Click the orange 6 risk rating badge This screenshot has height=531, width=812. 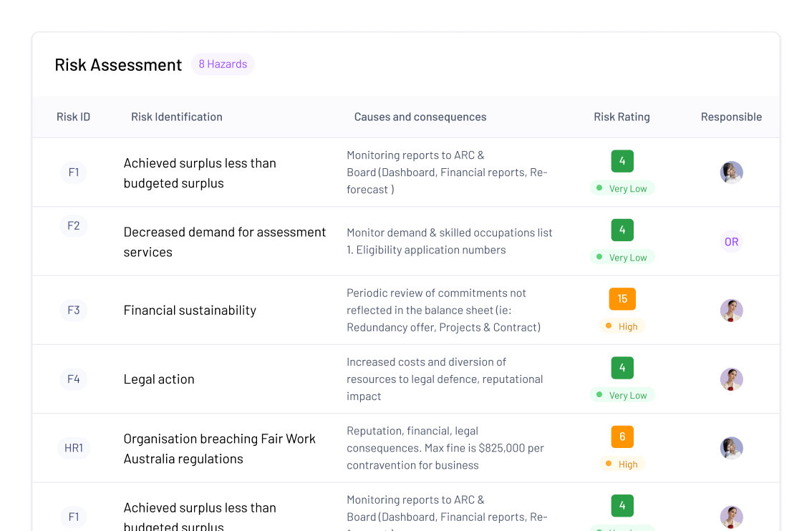(x=622, y=437)
